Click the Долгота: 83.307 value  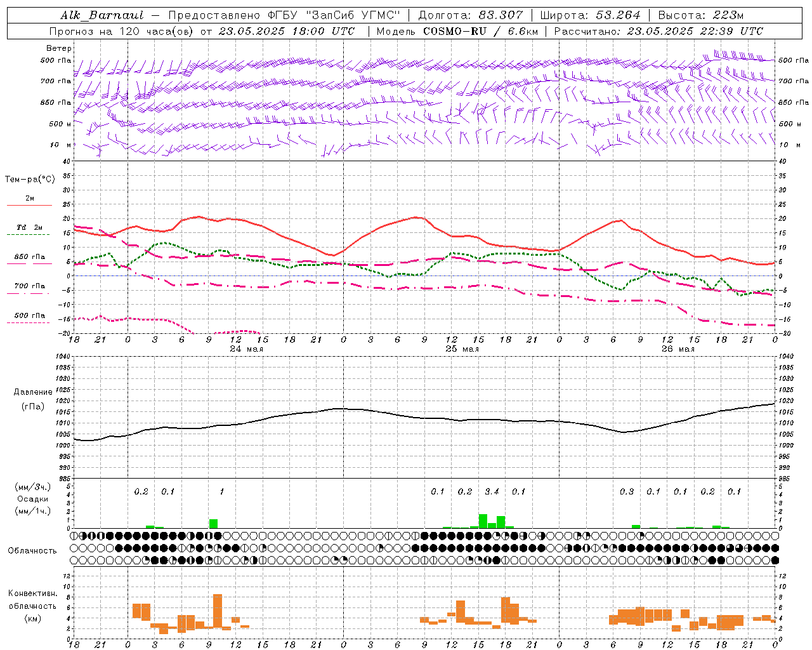pos(471,15)
